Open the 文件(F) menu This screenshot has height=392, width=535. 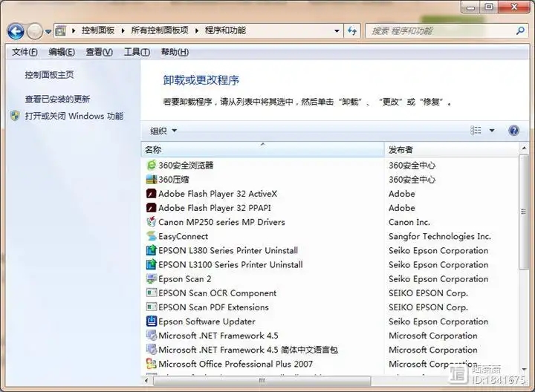tap(25, 52)
